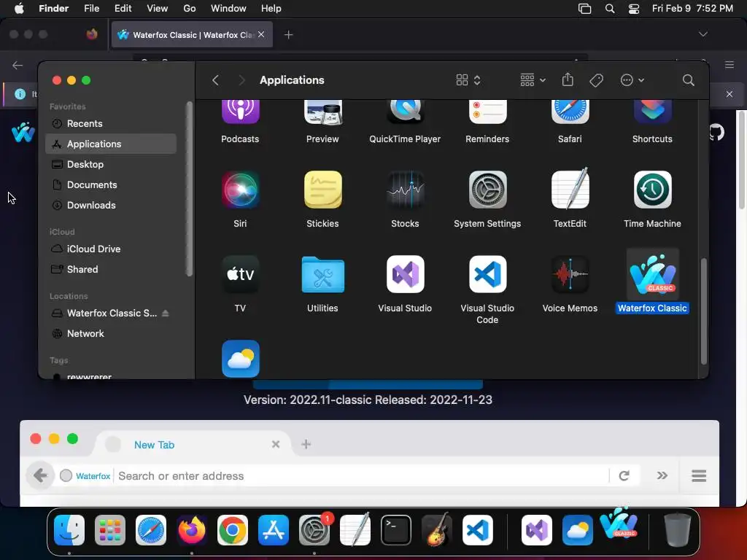Image resolution: width=747 pixels, height=560 pixels.
Task: Select the Shortcuts app icon
Action: 652,112
